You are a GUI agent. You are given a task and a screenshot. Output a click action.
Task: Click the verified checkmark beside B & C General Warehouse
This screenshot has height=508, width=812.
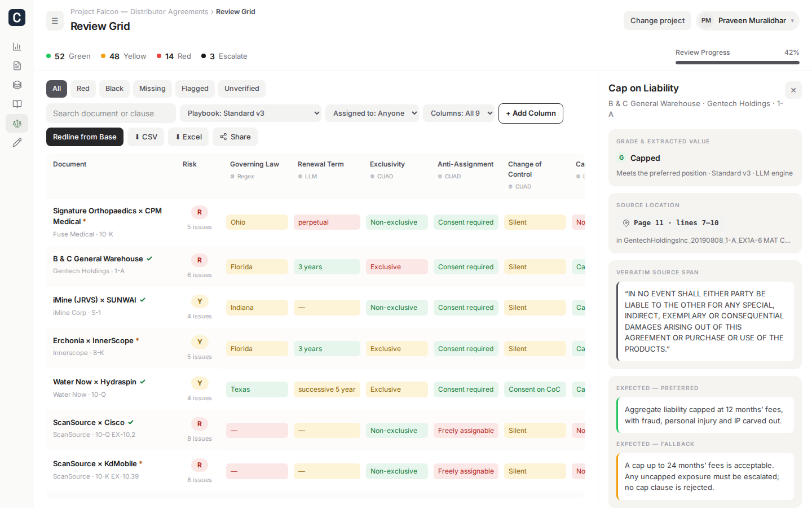[x=149, y=259]
